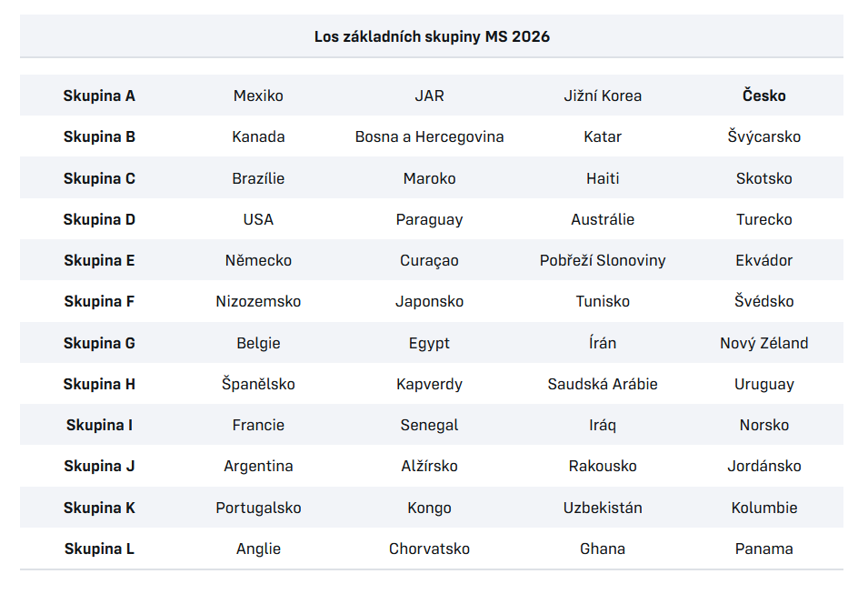Viewport: 868px width, 594px height.
Task: Click the Uzbekistán cell
Action: pos(603,508)
